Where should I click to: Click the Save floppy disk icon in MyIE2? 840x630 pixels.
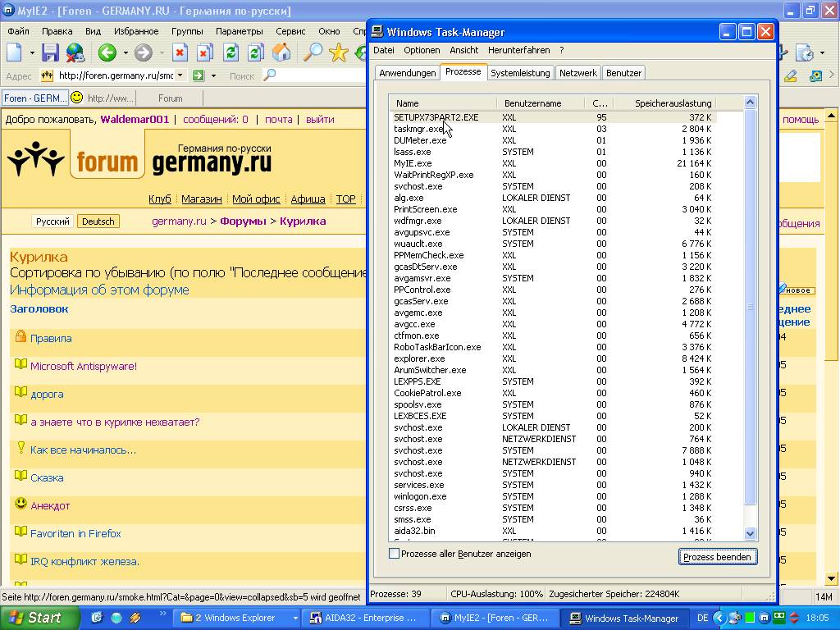[50, 52]
